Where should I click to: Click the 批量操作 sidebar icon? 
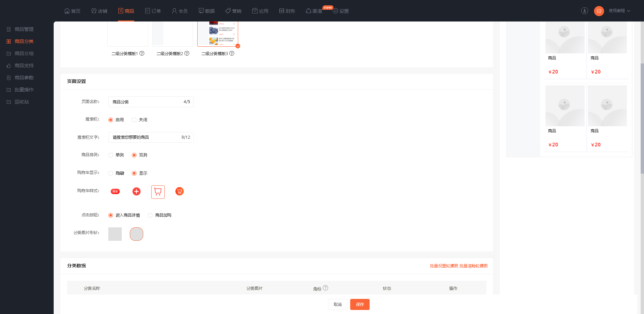9,90
